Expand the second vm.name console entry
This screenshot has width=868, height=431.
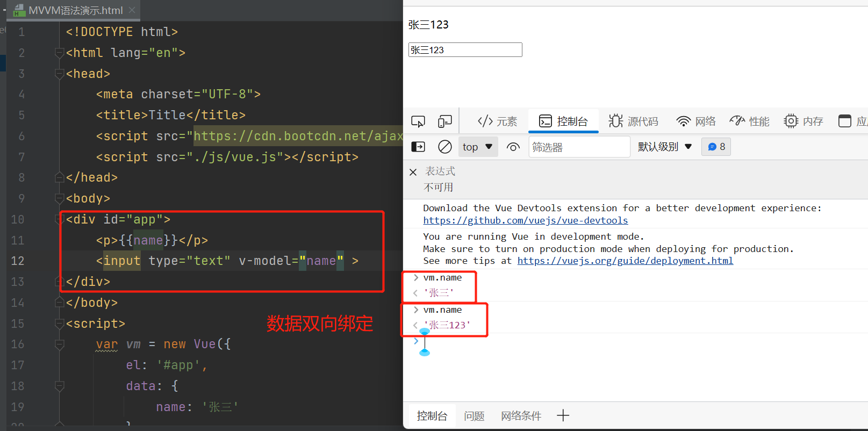(416, 310)
